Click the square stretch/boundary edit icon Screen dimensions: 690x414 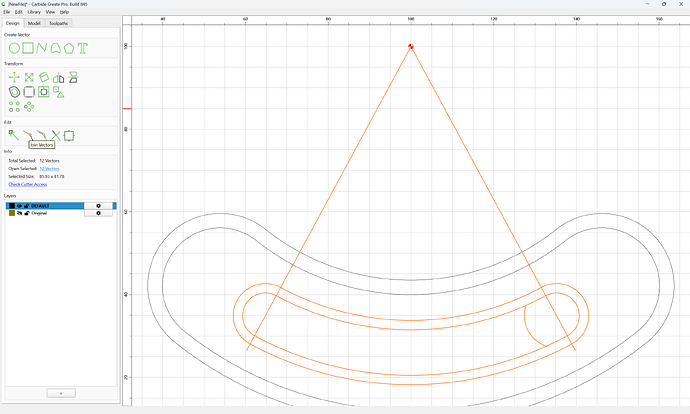tap(69, 136)
